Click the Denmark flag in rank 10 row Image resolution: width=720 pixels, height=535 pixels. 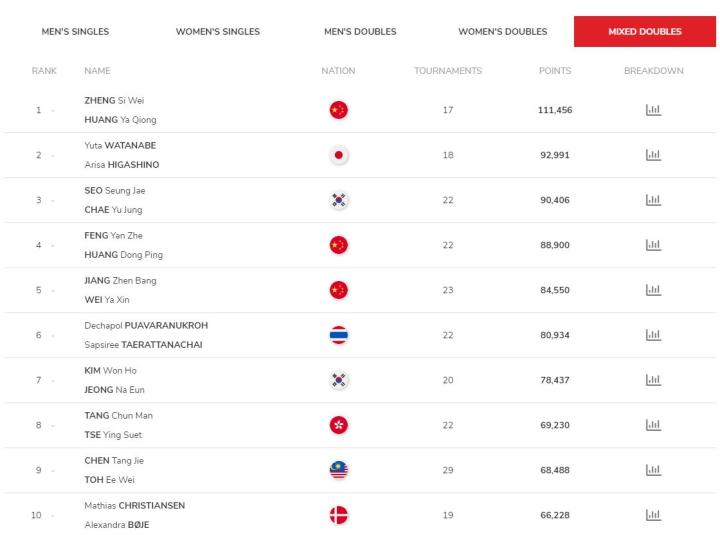point(339,515)
